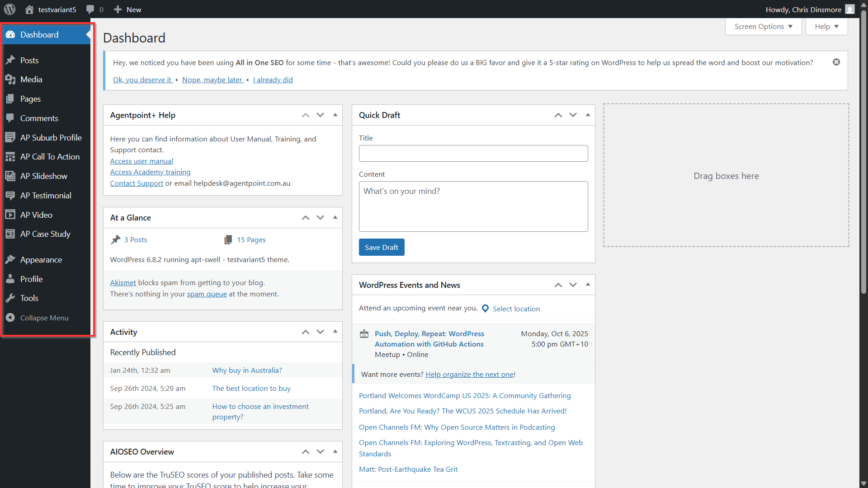Image resolution: width=868 pixels, height=488 pixels.
Task: Click into the 'What's on your mind?' content box
Action: click(473, 206)
